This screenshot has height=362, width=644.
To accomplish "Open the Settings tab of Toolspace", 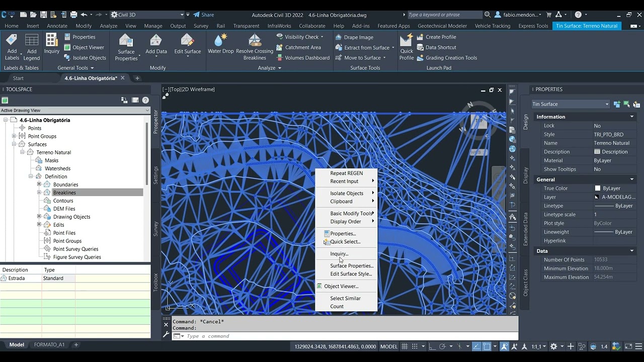I will [155, 175].
